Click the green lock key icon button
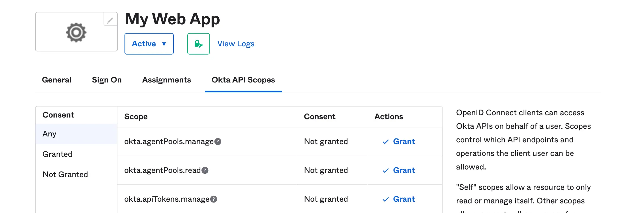Image resolution: width=644 pixels, height=213 pixels. (199, 44)
